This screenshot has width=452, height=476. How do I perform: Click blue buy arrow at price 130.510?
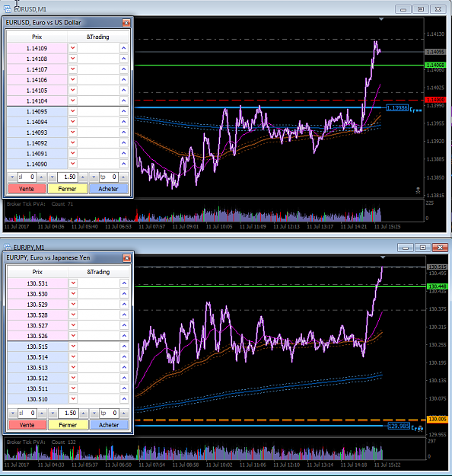[x=124, y=399]
